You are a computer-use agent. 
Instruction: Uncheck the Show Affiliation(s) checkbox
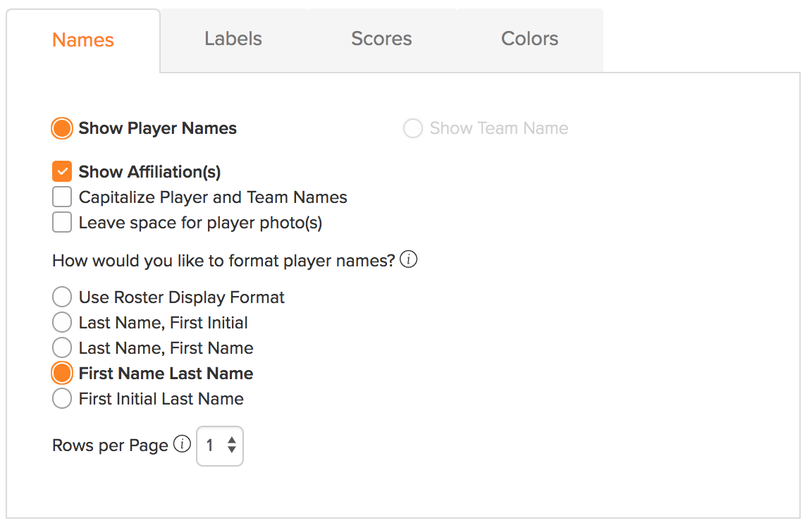pyautogui.click(x=61, y=171)
